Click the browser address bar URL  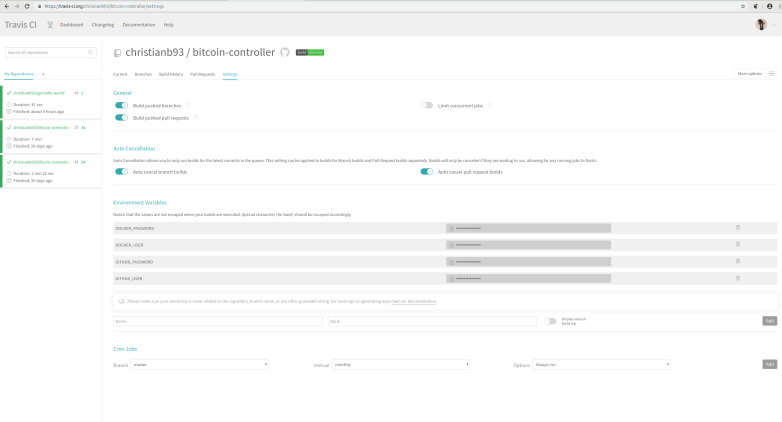[104, 6]
